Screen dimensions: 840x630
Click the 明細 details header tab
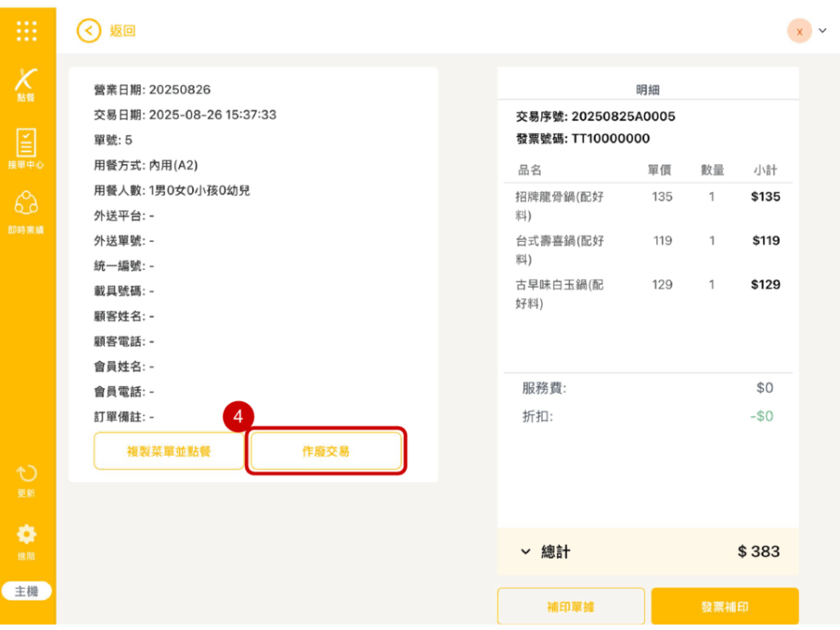pyautogui.click(x=647, y=89)
